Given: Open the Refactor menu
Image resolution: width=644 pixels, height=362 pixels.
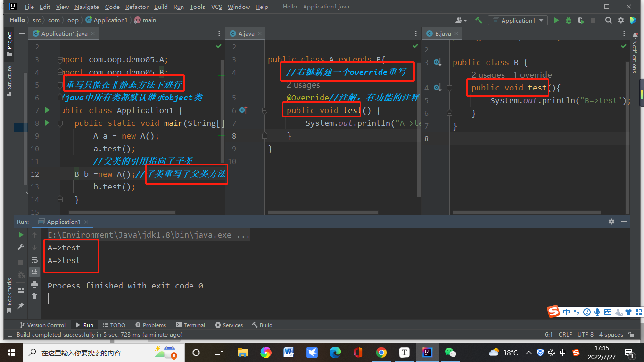Looking at the screenshot, I should point(137,7).
